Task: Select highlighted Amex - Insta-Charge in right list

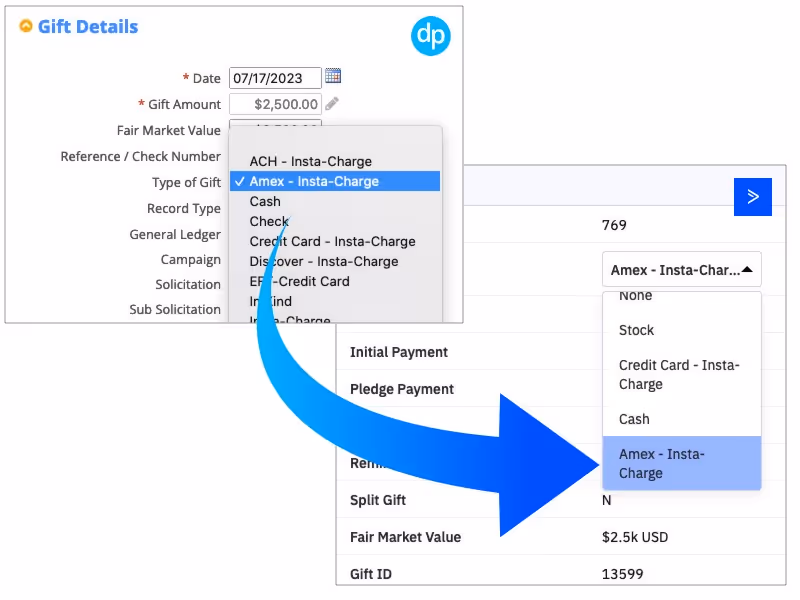Action: click(x=682, y=463)
